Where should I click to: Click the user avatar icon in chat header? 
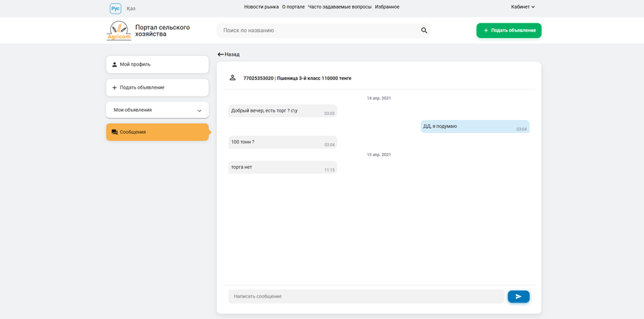233,77
